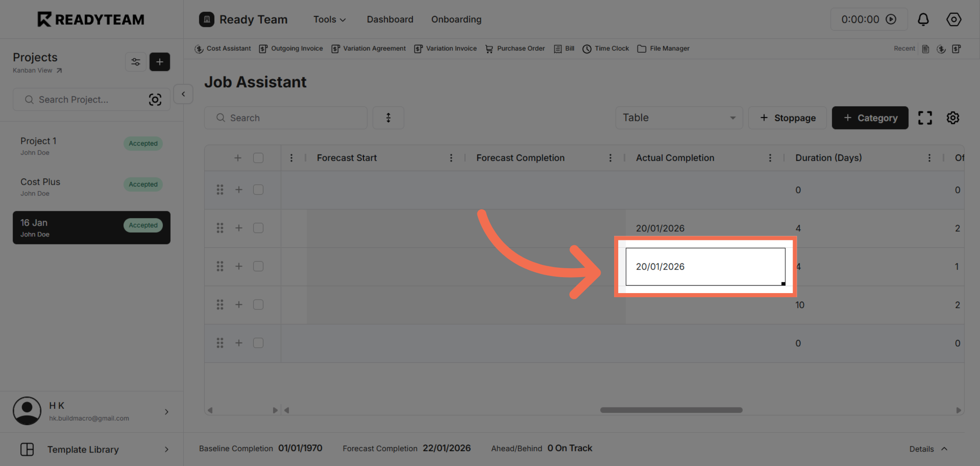980x466 pixels.
Task: Open the Purchase Order tool
Action: coord(515,48)
